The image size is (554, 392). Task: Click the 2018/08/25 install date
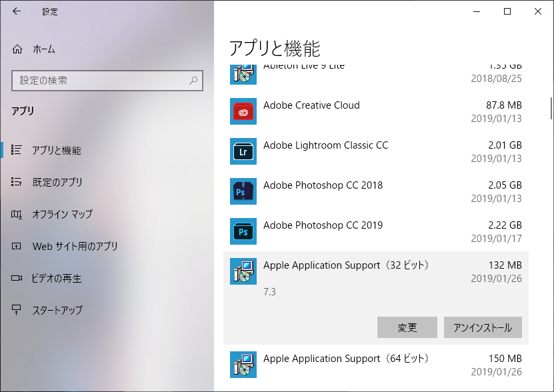pyautogui.click(x=497, y=79)
